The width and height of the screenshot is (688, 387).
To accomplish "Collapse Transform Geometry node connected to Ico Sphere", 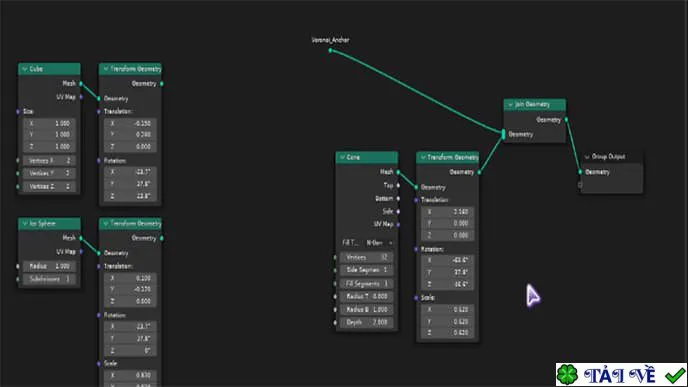I will point(106,223).
